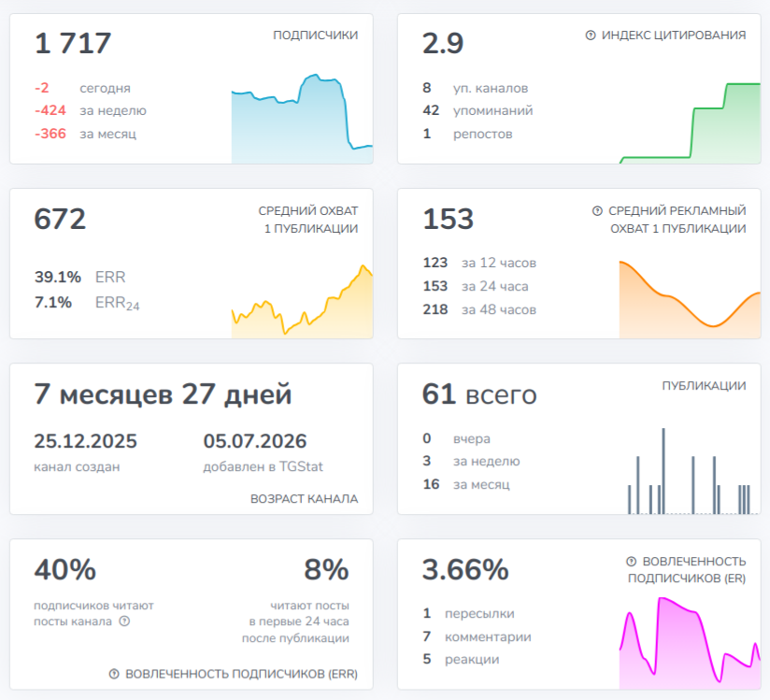Click '7 месяцев 27 дней' heading
The height and width of the screenshot is (700, 770).
pyautogui.click(x=163, y=394)
